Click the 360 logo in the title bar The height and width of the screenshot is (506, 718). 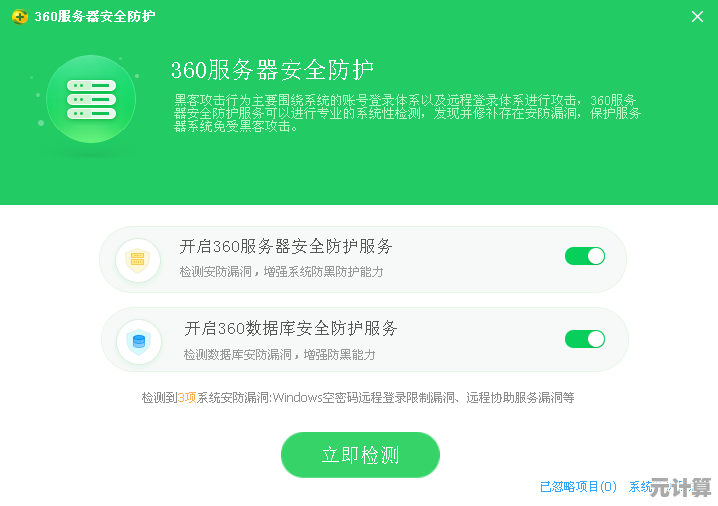pyautogui.click(x=20, y=17)
